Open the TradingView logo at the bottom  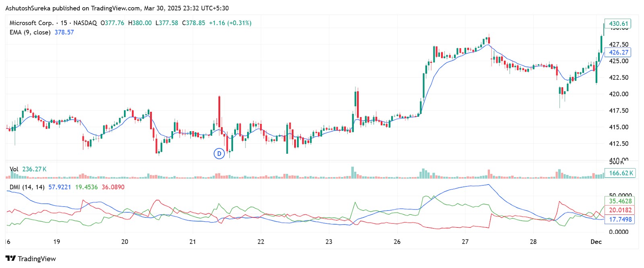point(31,258)
